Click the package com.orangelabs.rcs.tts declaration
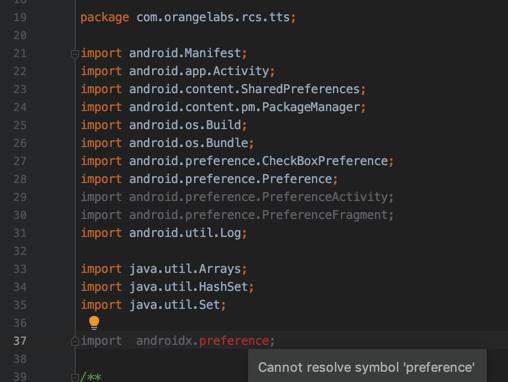The width and height of the screenshot is (508, 382). pos(188,17)
